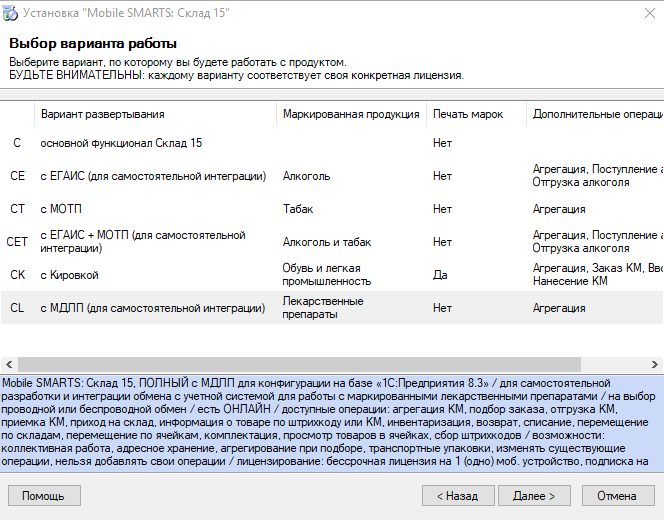
Task: Click Отгрузка алкоголя cell in CET row
Action: tap(598, 241)
